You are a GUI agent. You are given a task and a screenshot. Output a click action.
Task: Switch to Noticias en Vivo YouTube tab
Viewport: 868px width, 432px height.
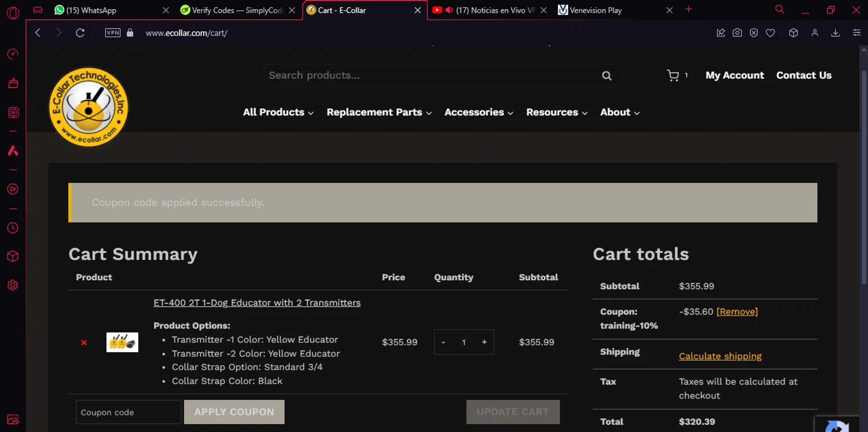495,10
